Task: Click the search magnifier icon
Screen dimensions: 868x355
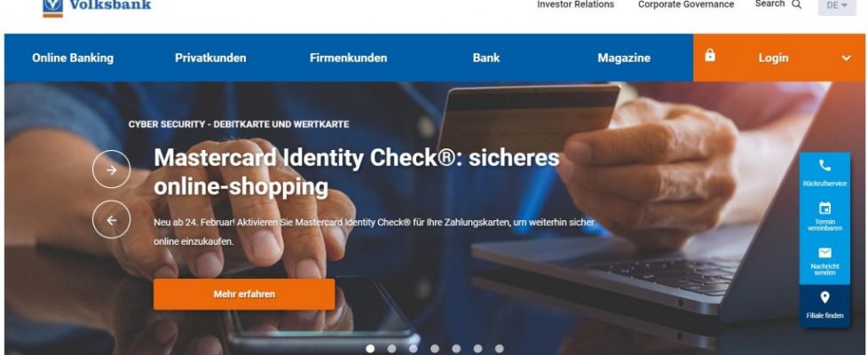Action: [x=797, y=4]
